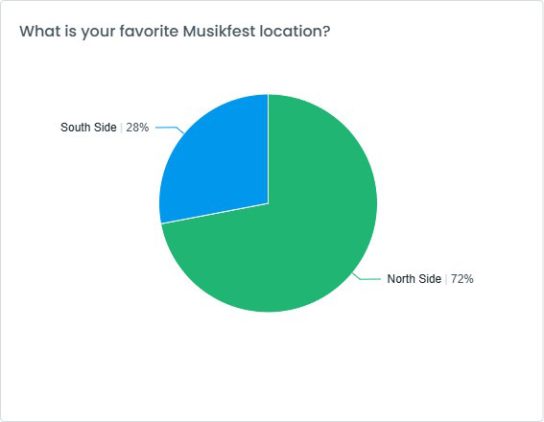Click the pie center where slices meet
The height and width of the screenshot is (422, 544).
tap(268, 203)
